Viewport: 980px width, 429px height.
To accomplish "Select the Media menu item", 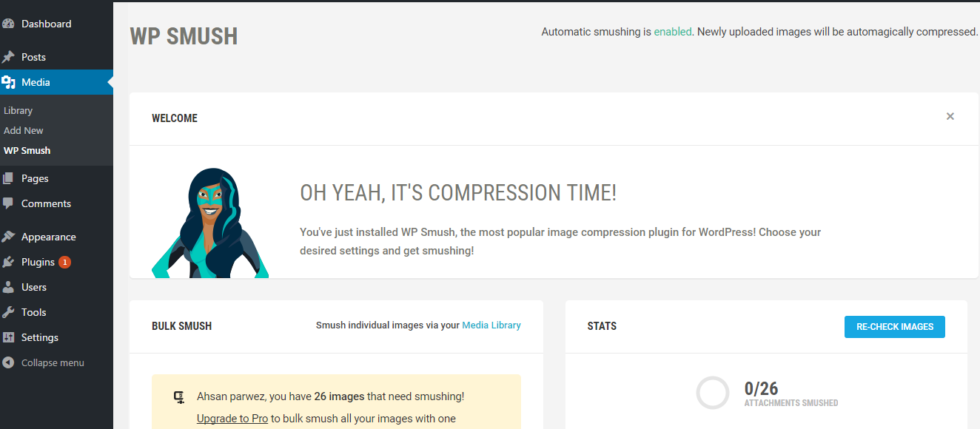I will (x=56, y=82).
